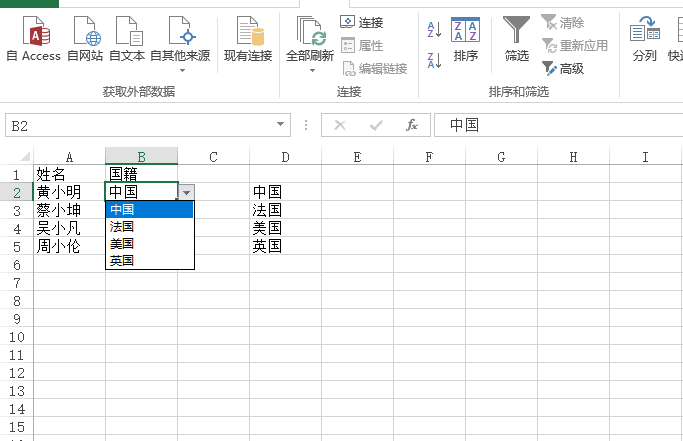The height and width of the screenshot is (441, 683).
Task: Open the 连接 connections button
Action: click(x=362, y=22)
